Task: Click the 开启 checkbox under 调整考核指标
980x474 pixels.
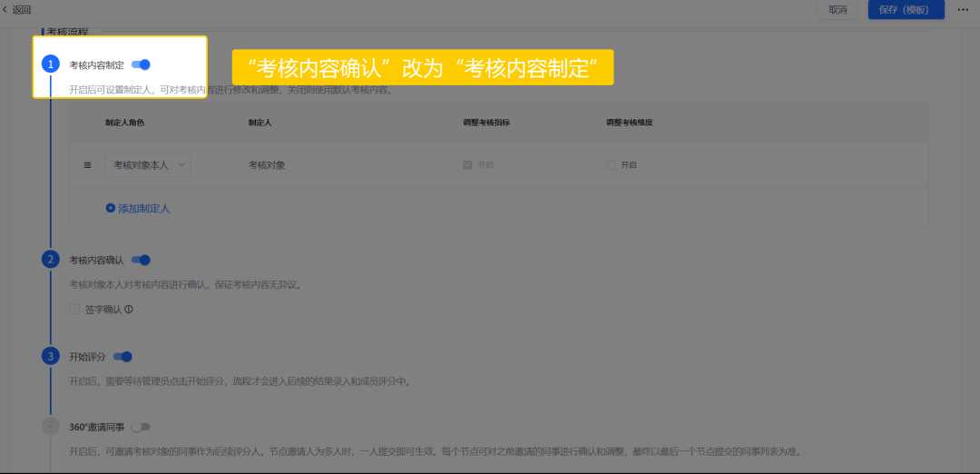Action: pyautogui.click(x=467, y=165)
